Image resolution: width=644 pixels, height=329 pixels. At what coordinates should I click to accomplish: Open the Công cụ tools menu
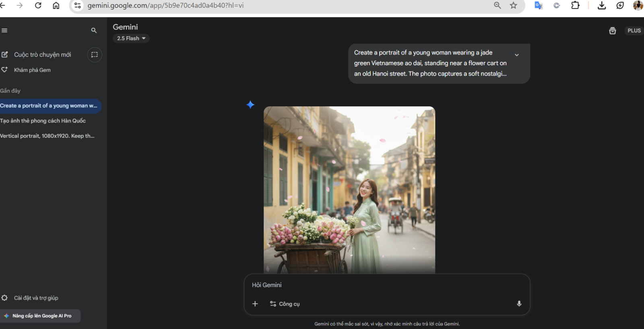(x=285, y=304)
